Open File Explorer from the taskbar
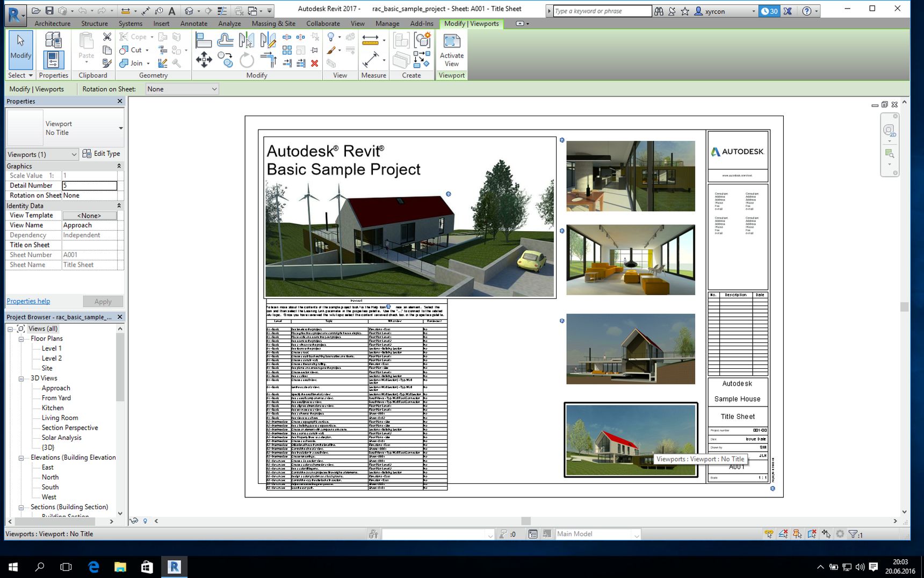 (x=120, y=567)
